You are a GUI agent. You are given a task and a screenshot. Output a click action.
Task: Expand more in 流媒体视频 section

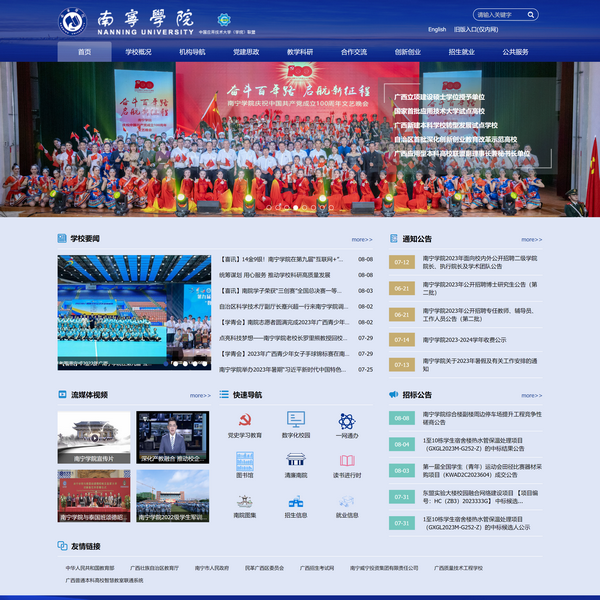pyautogui.click(x=200, y=395)
